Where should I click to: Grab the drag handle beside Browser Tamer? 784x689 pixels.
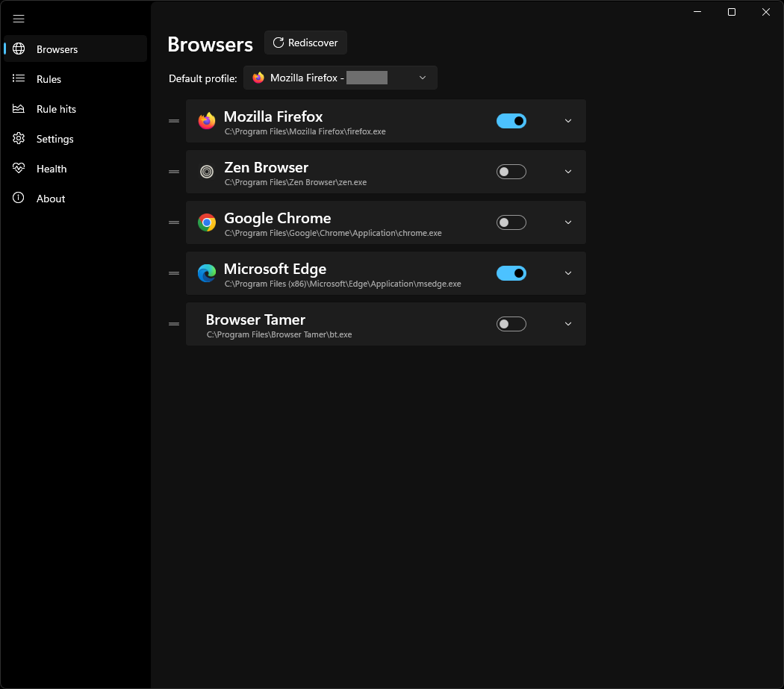(x=174, y=324)
